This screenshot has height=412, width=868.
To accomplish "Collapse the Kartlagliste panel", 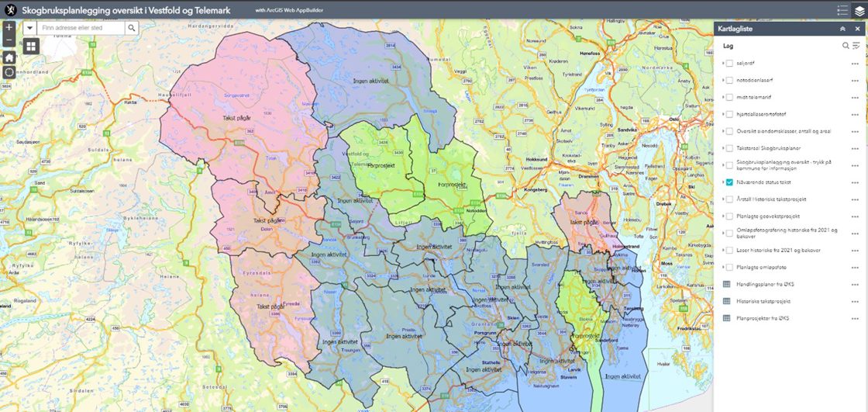I will pos(842,29).
